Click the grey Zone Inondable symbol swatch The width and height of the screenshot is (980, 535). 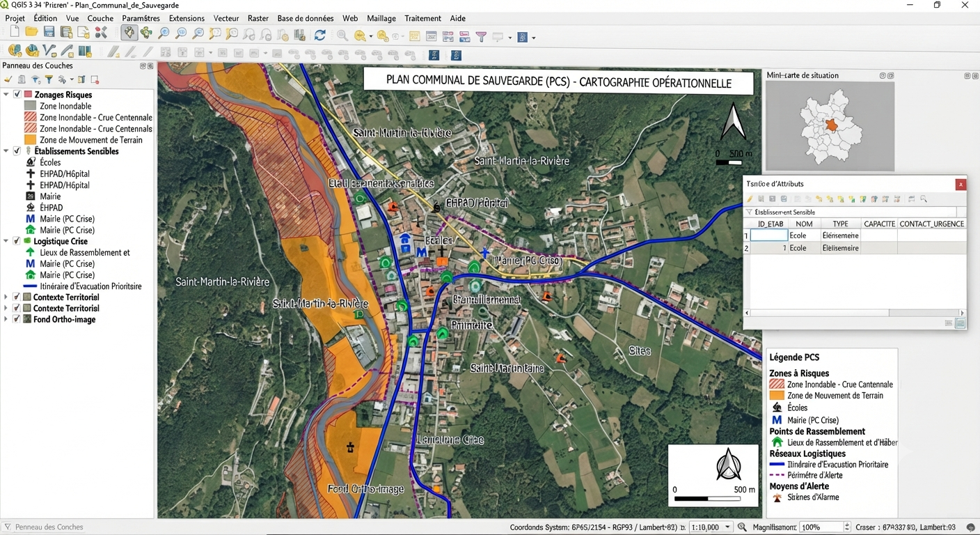(31, 107)
